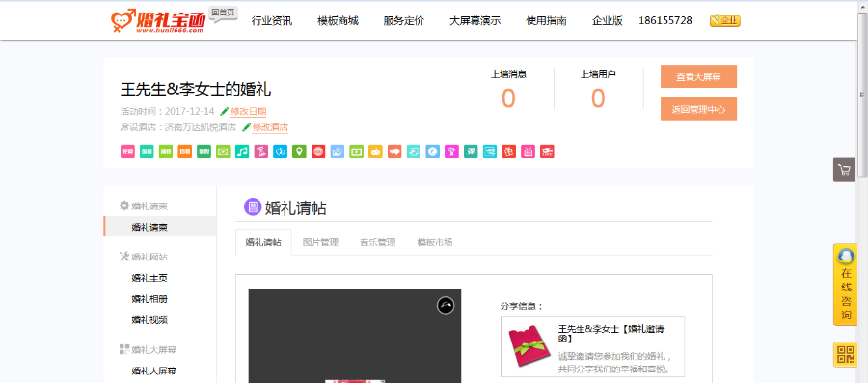Click the 查看大屏幕 orange button
Screen dimensions: 868x383
click(698, 76)
